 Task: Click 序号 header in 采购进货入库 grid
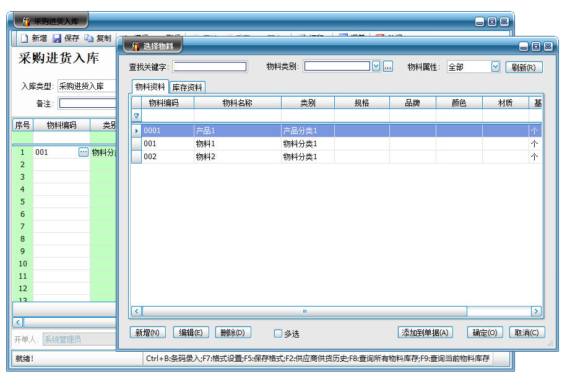point(22,125)
